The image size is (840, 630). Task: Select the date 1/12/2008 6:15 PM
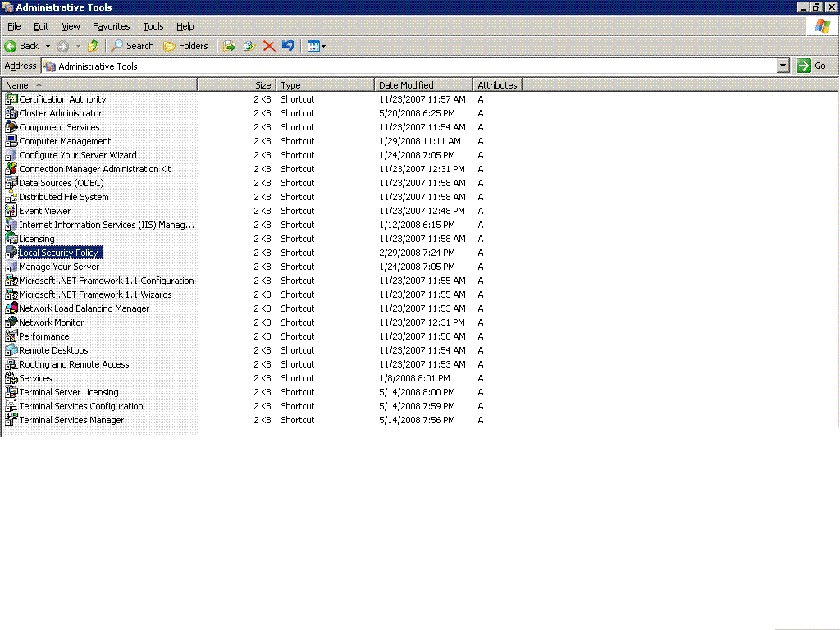click(417, 225)
